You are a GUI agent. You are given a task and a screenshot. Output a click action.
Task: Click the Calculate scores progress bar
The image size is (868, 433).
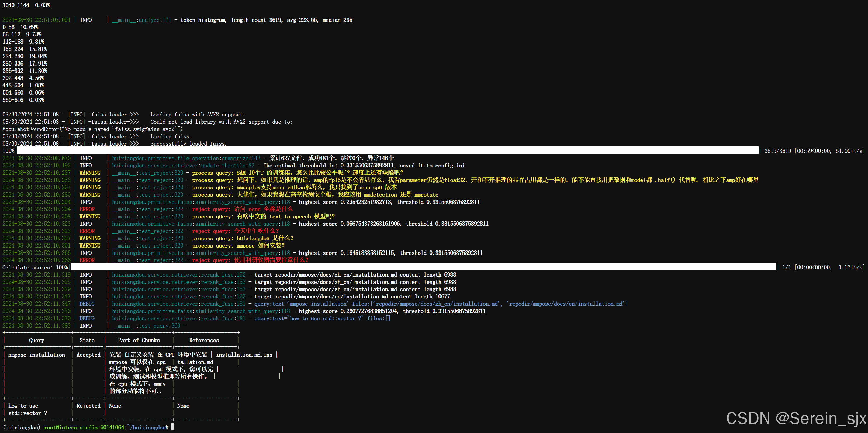423,267
